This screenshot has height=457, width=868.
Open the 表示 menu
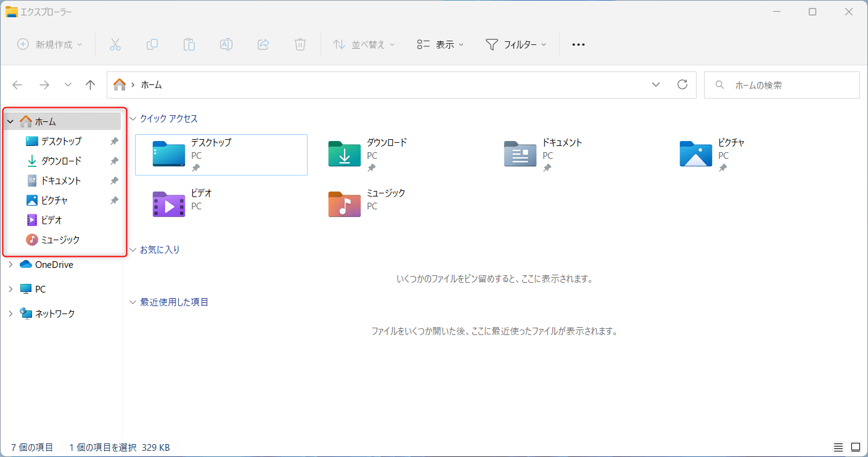(x=440, y=44)
